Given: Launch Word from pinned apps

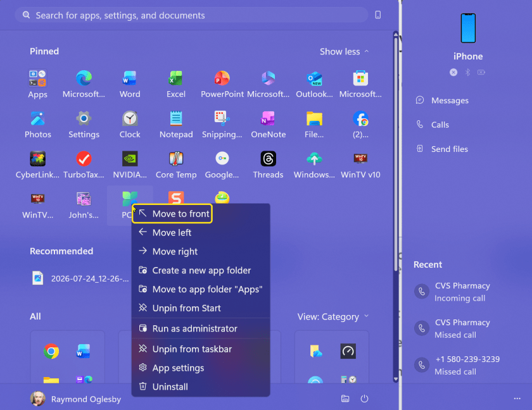Looking at the screenshot, I should coord(130,84).
